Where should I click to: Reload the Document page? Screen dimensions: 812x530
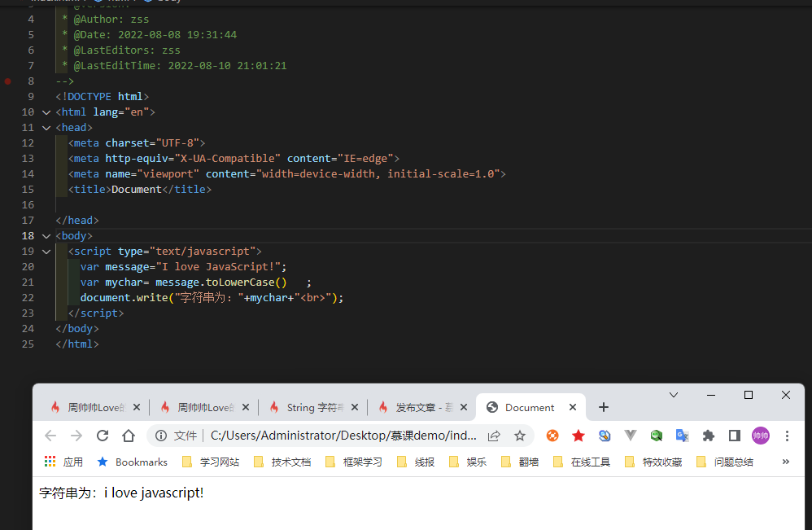103,436
